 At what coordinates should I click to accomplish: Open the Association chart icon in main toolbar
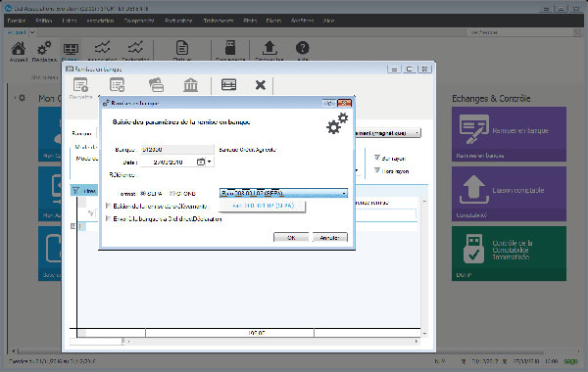(x=102, y=48)
